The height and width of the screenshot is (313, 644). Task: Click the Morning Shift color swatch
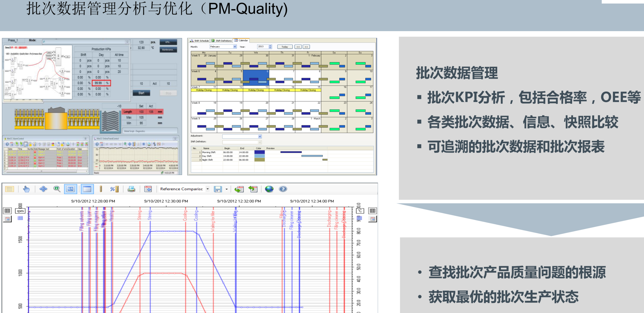tap(259, 152)
